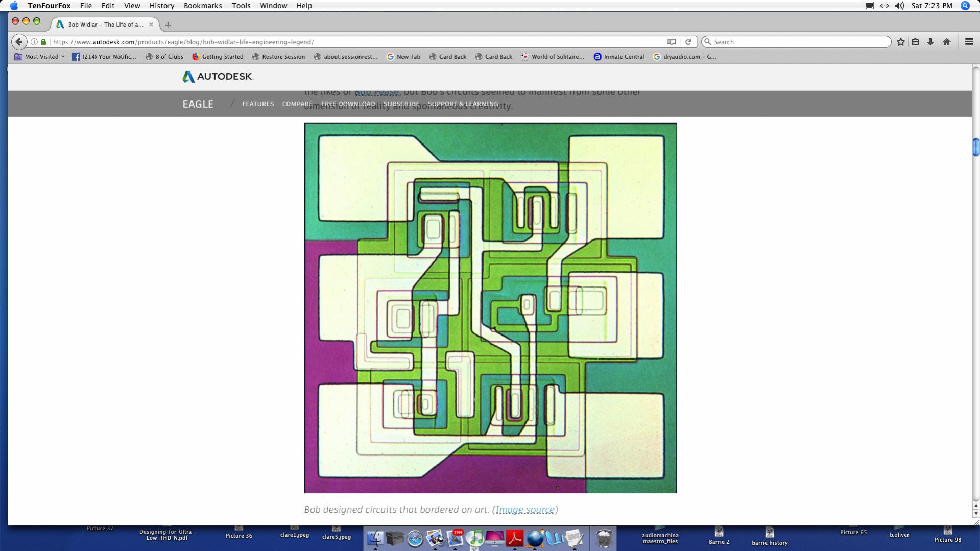Click the EAGLE product heading link

tap(198, 104)
